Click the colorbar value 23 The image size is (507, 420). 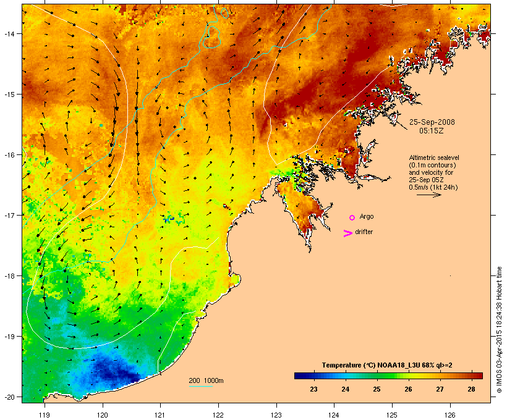(x=313, y=389)
